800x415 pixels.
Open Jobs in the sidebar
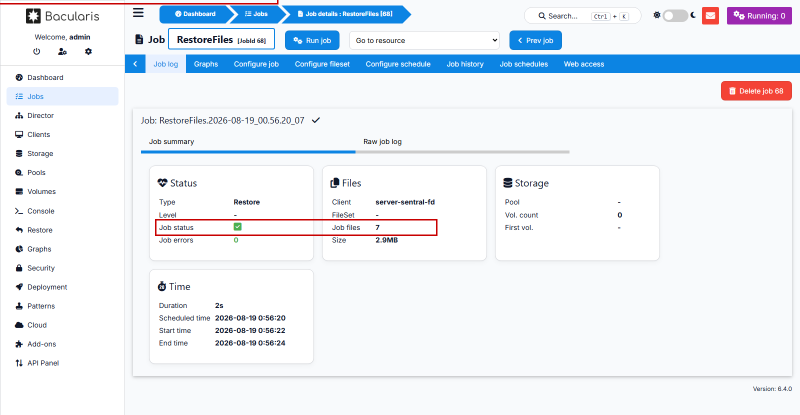coord(62,96)
